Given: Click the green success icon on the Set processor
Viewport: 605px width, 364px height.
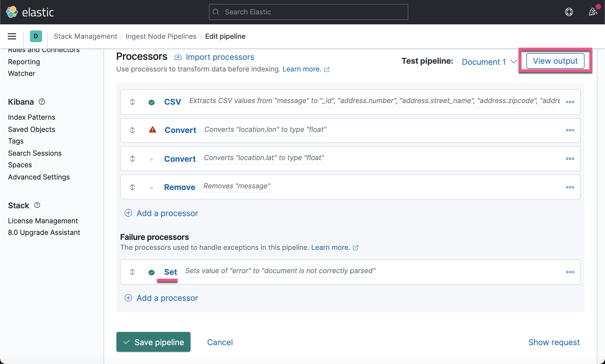Looking at the screenshot, I should coord(152,272).
